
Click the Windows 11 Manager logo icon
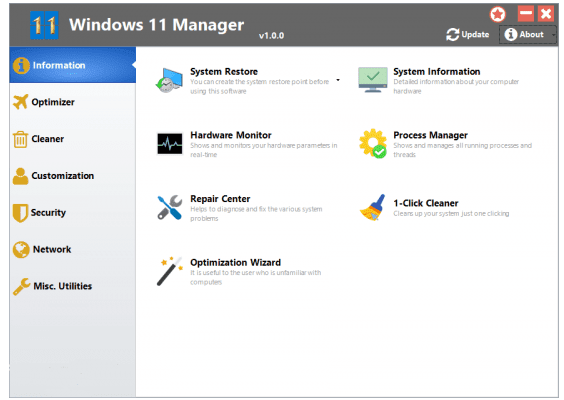click(x=44, y=25)
